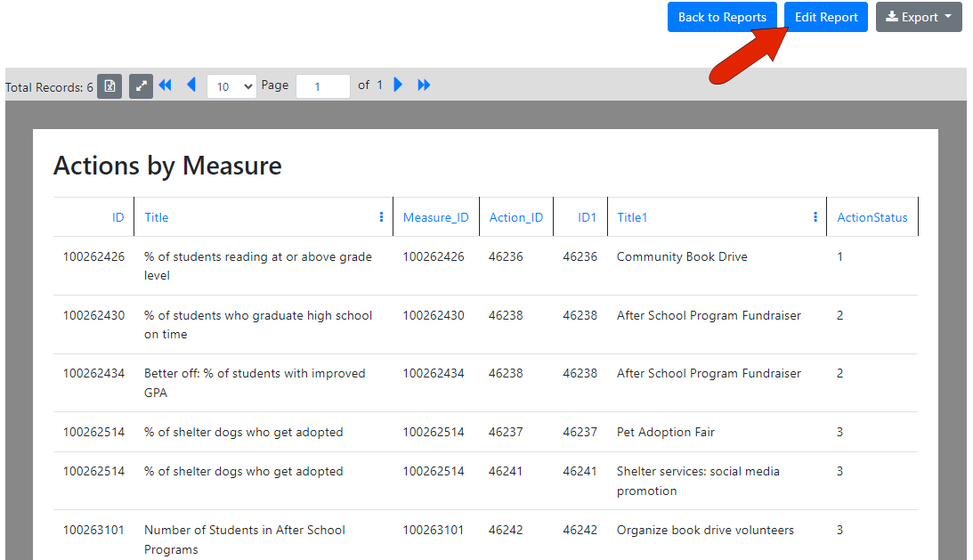
Task: Click the Edit Report button
Action: (x=826, y=17)
